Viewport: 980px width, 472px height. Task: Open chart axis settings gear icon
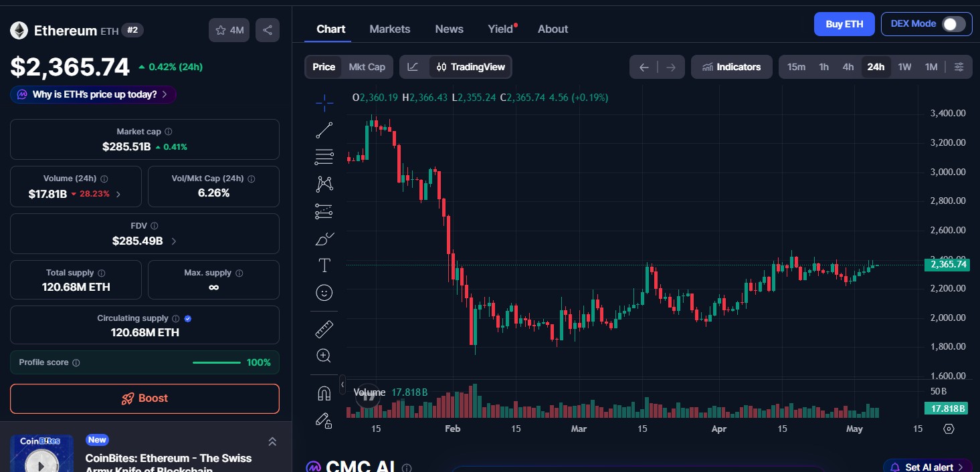[949, 429]
